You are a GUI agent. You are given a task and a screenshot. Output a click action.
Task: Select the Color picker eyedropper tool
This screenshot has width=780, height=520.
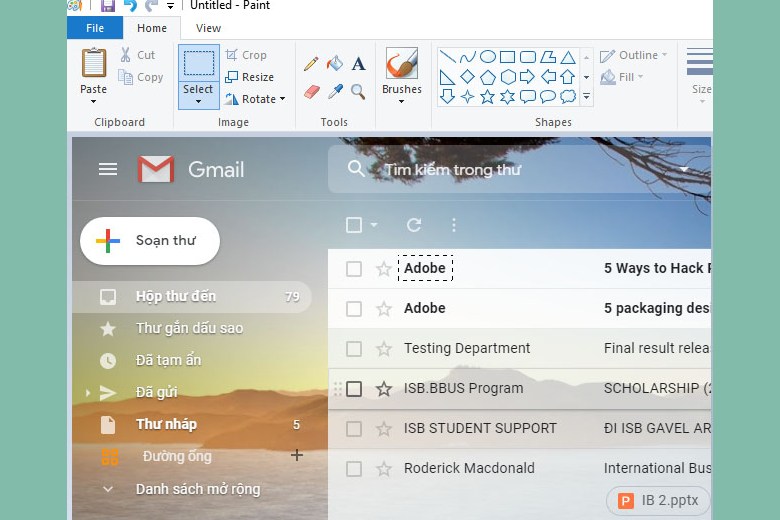click(335, 92)
